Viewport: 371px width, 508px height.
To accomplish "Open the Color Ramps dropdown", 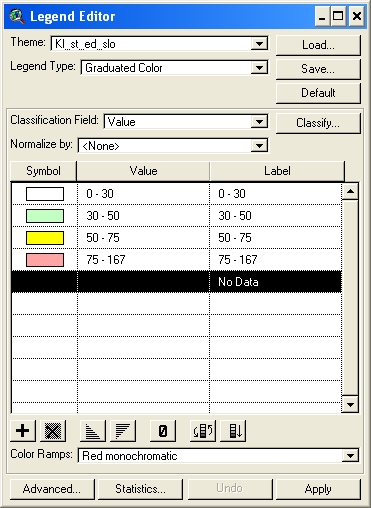I will pyautogui.click(x=350, y=456).
